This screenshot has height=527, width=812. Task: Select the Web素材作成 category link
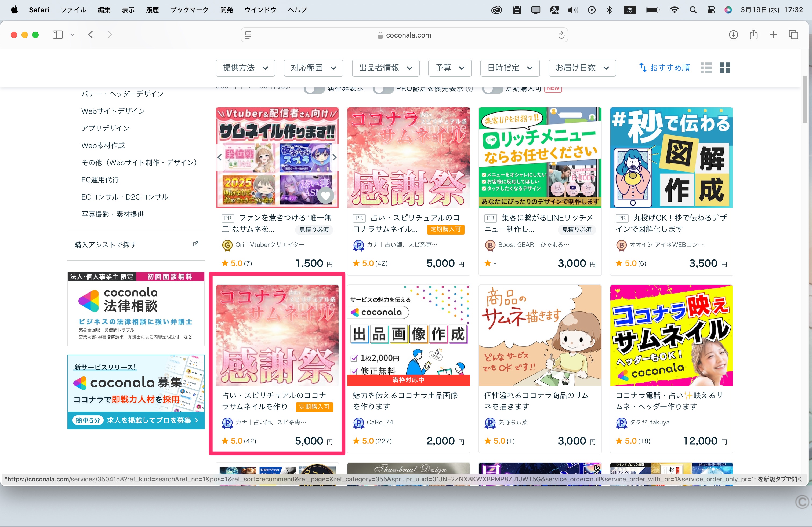pyautogui.click(x=103, y=145)
